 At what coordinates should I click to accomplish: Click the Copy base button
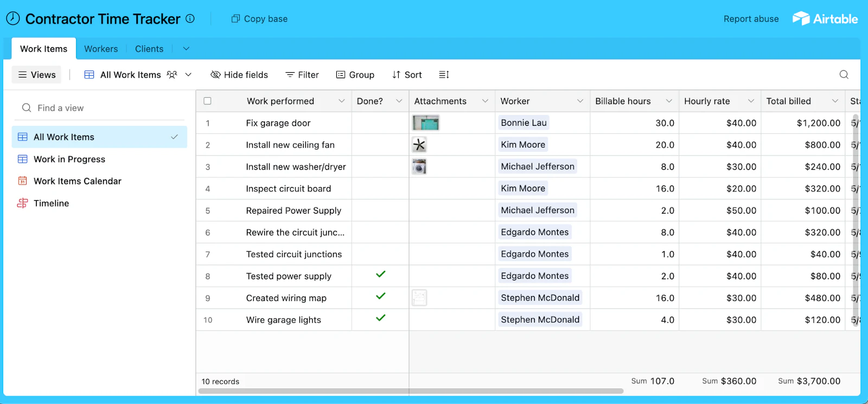pyautogui.click(x=259, y=19)
